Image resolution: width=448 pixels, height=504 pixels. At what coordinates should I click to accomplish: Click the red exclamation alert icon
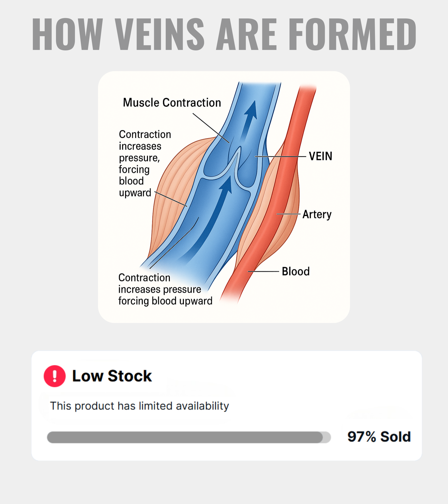pyautogui.click(x=55, y=376)
